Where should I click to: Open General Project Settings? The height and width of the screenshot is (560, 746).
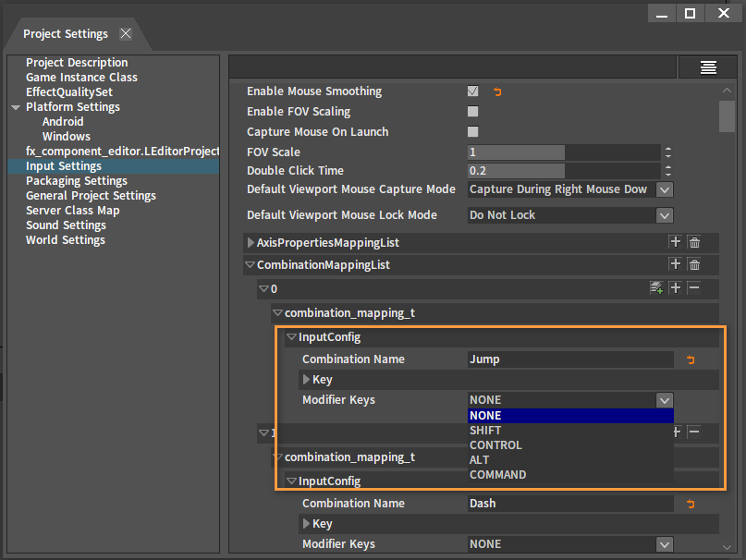click(91, 196)
